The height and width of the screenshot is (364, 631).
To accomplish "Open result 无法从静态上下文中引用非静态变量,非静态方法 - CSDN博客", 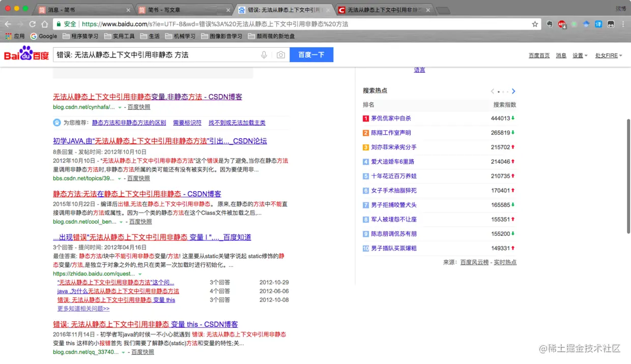I will point(148,97).
